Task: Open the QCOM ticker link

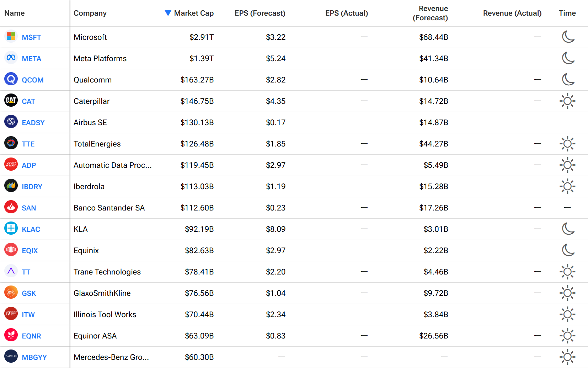Action: 33,80
